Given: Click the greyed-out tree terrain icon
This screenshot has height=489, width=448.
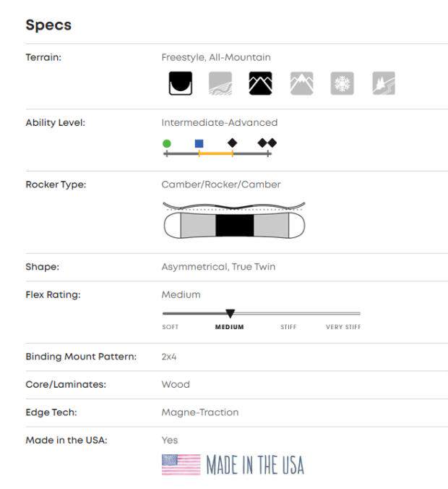Looking at the screenshot, I should tap(383, 84).
